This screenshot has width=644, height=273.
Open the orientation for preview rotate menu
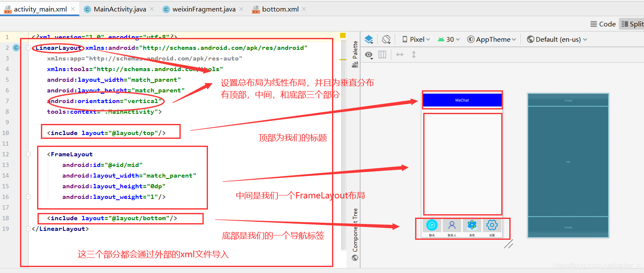pyautogui.click(x=387, y=39)
